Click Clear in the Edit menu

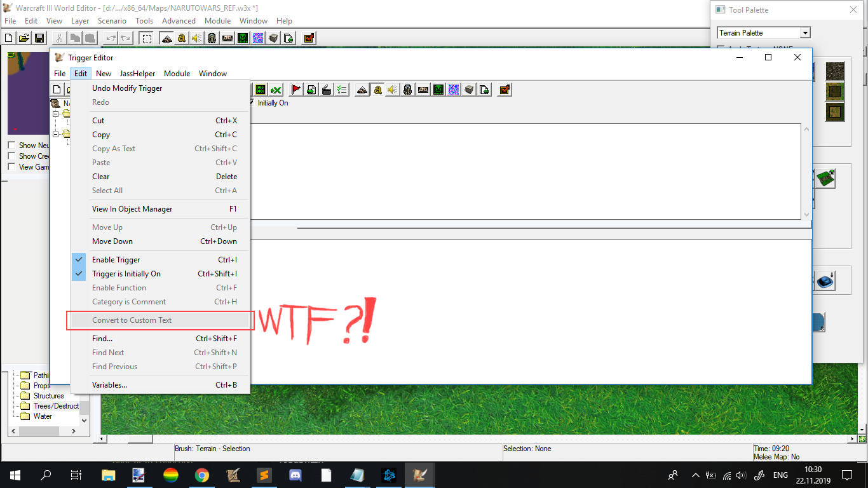coord(160,177)
